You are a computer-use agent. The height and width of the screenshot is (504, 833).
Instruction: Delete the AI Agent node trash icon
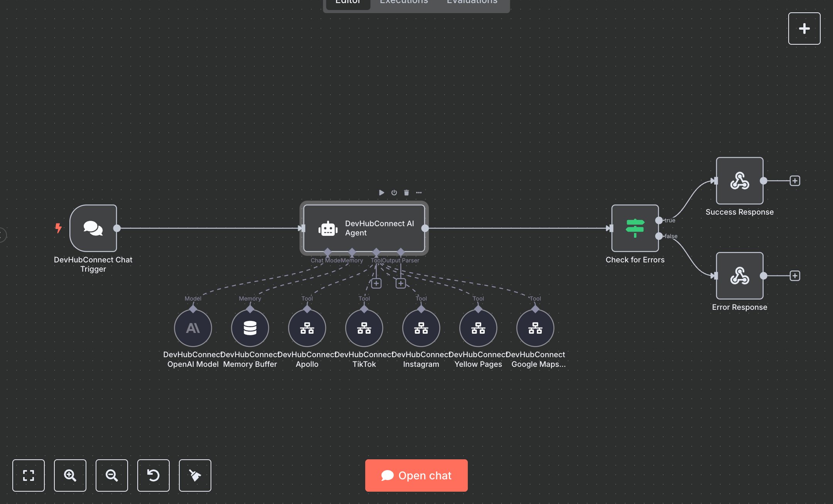coord(406,193)
